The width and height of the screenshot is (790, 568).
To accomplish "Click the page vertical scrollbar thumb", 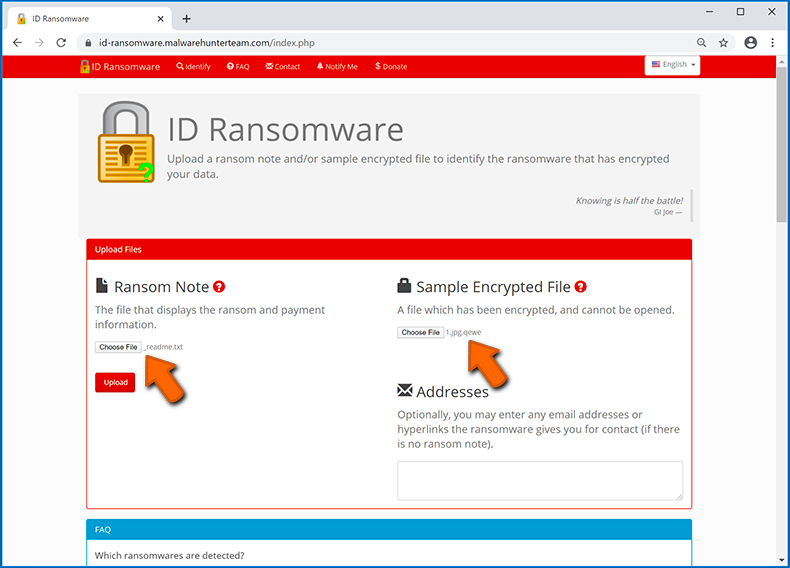I will coord(781,144).
